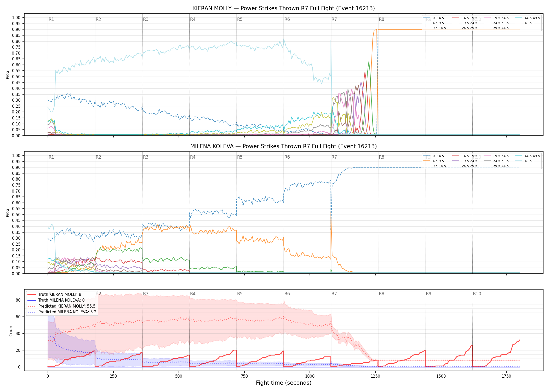The height and width of the screenshot is (392, 549).
Task: Click the 1250 tick on the fight time axis
Action: point(375,376)
